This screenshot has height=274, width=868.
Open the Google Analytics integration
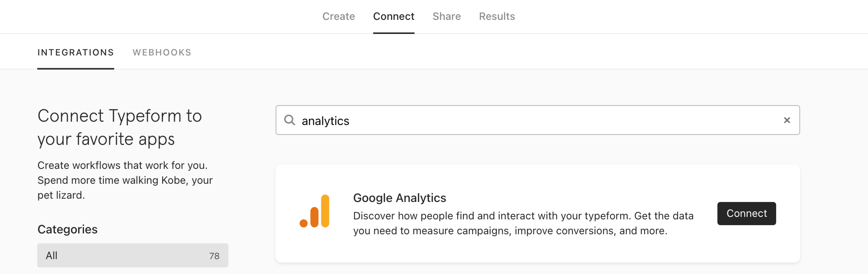click(746, 213)
